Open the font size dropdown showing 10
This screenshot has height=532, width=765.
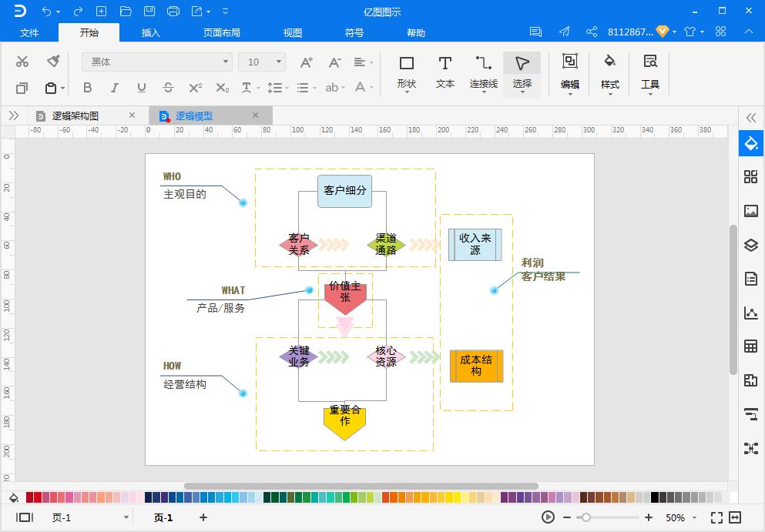[277, 61]
